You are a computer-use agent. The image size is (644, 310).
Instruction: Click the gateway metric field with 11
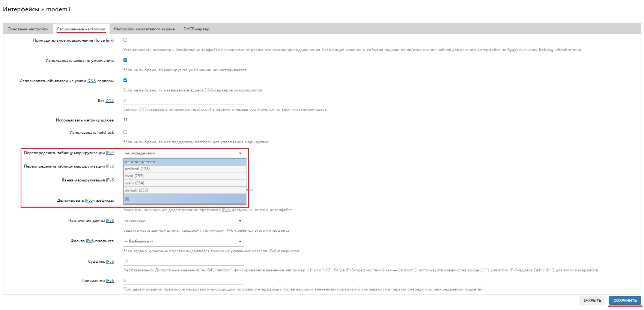[x=183, y=120]
